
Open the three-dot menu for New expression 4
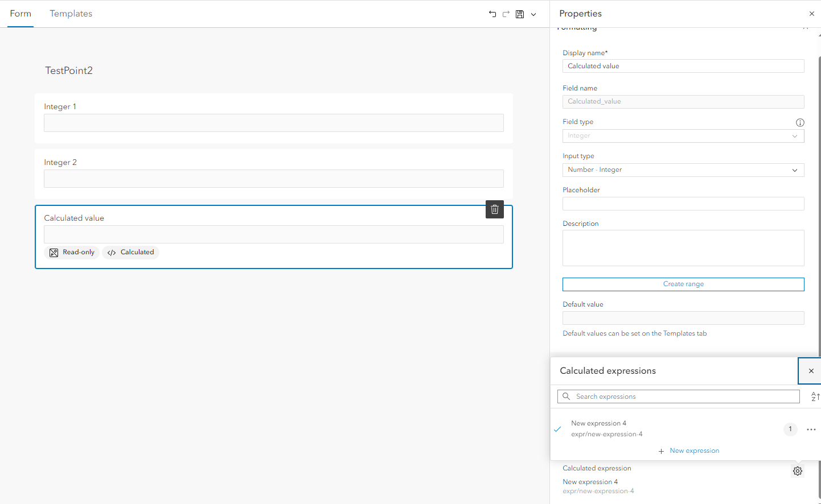pos(811,429)
